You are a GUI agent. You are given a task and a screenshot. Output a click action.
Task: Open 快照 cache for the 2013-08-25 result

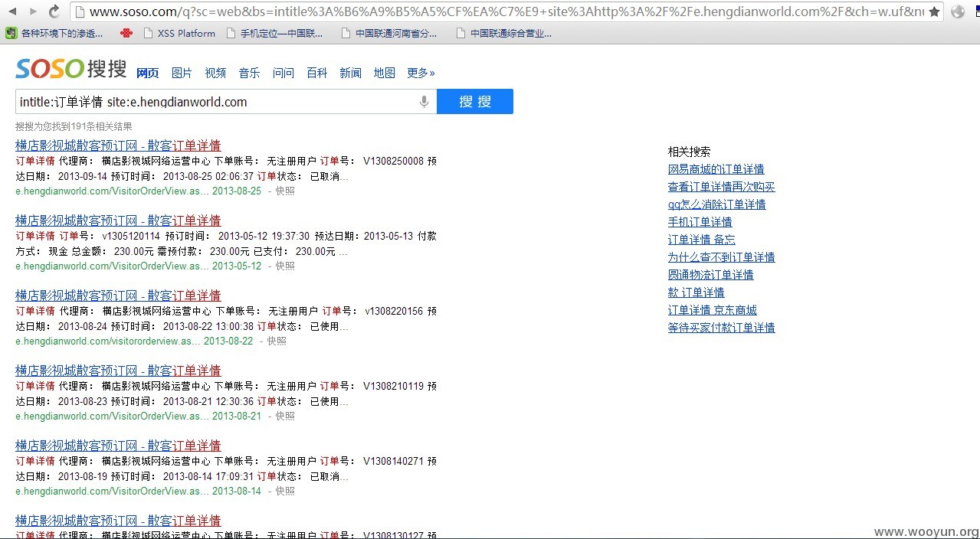[x=285, y=191]
